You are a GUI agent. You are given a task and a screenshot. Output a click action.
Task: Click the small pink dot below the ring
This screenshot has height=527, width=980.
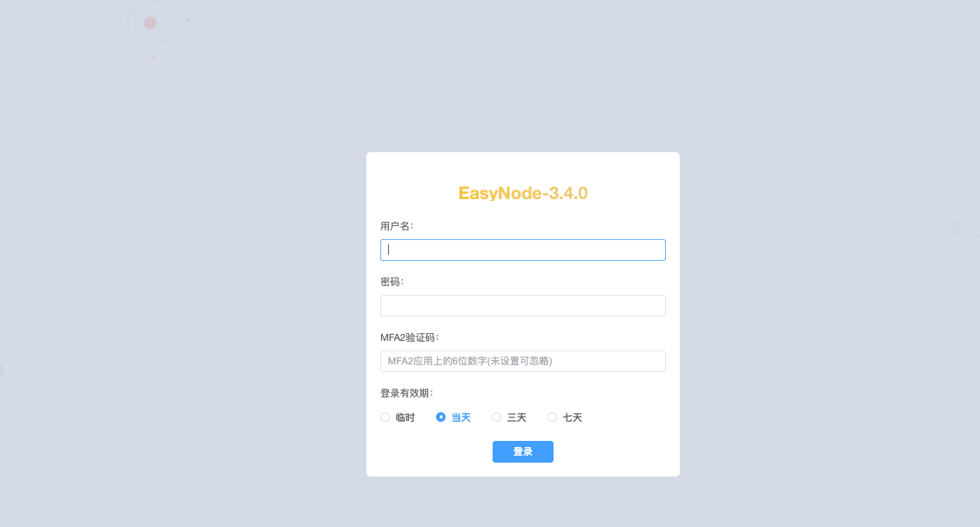point(154,58)
